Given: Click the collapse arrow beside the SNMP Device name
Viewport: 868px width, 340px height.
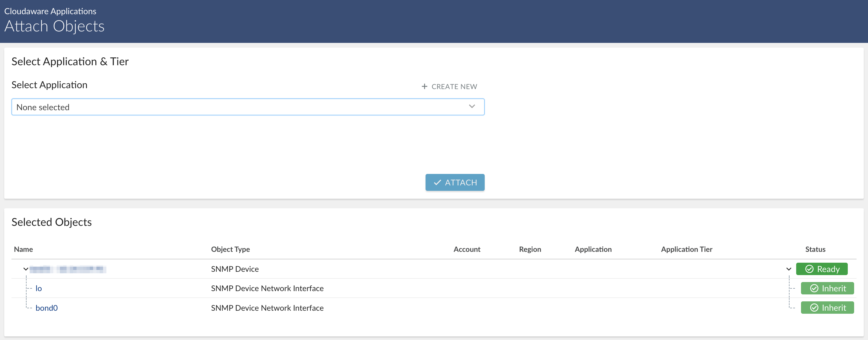Looking at the screenshot, I should click(x=26, y=269).
